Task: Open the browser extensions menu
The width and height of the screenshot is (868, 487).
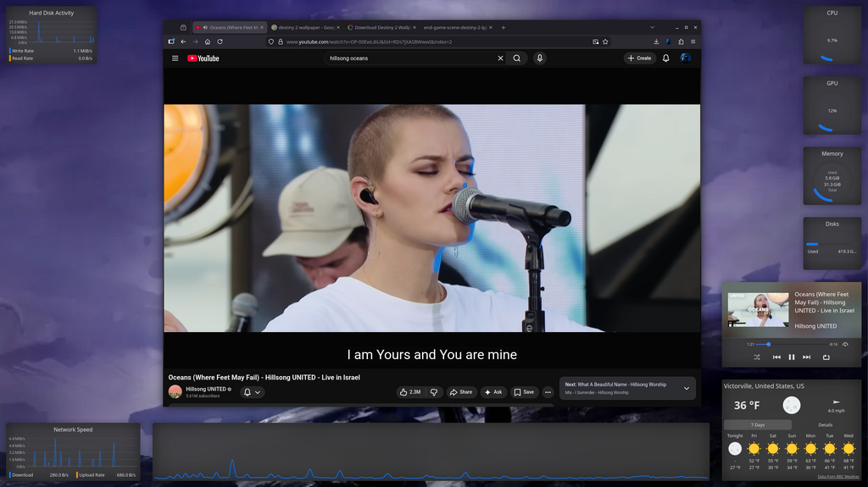Action: [x=681, y=42]
